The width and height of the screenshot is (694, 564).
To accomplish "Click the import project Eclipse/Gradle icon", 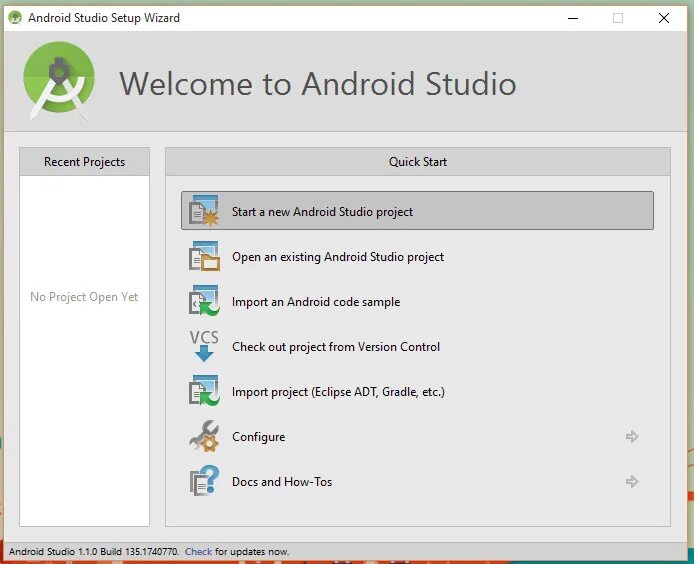I will [204, 391].
